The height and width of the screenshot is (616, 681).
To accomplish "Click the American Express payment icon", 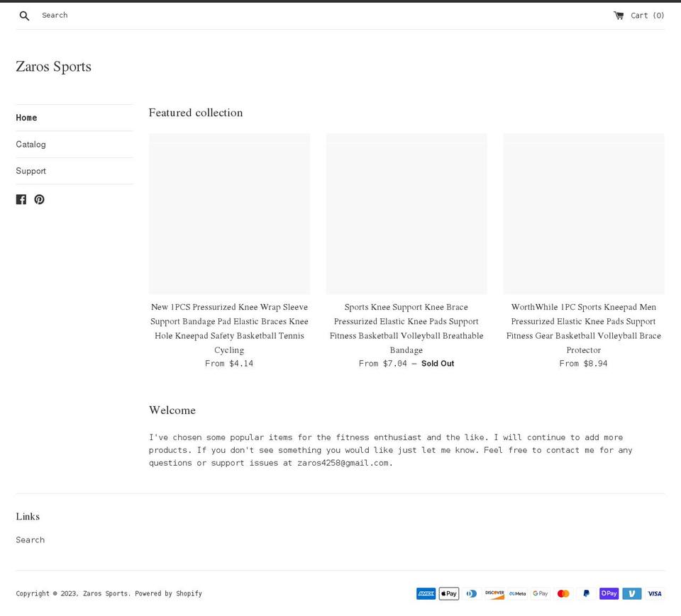I will tap(426, 593).
